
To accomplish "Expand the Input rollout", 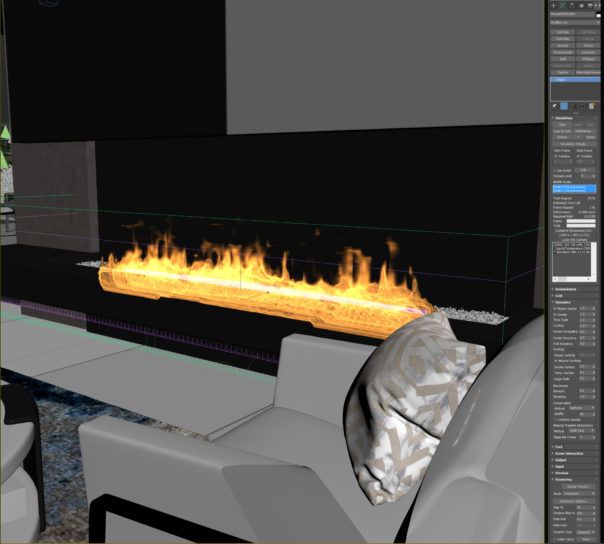I will [559, 467].
